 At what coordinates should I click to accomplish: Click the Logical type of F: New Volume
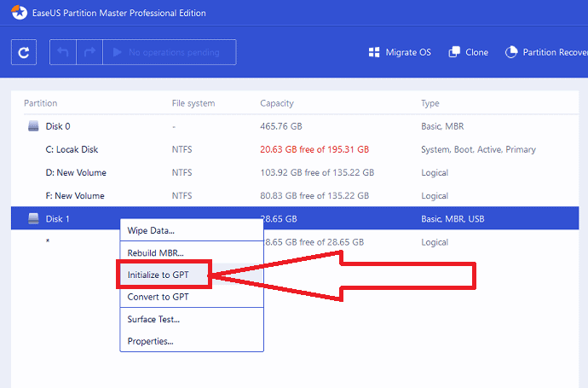point(435,195)
